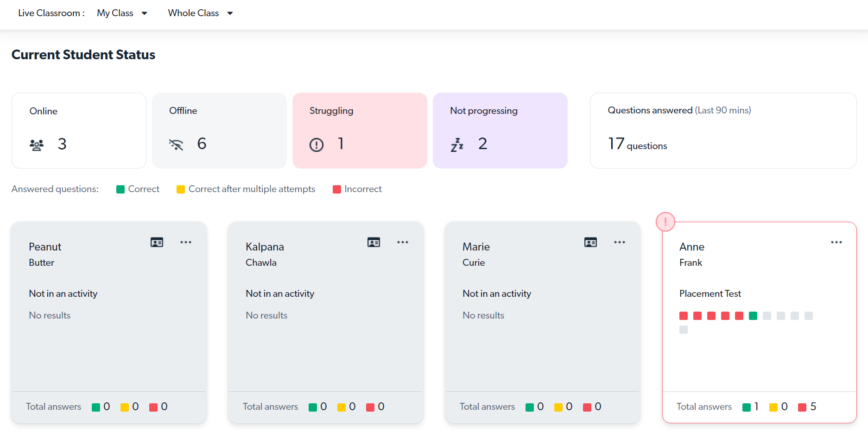Click Kalpana Chawla's student name

(265, 254)
